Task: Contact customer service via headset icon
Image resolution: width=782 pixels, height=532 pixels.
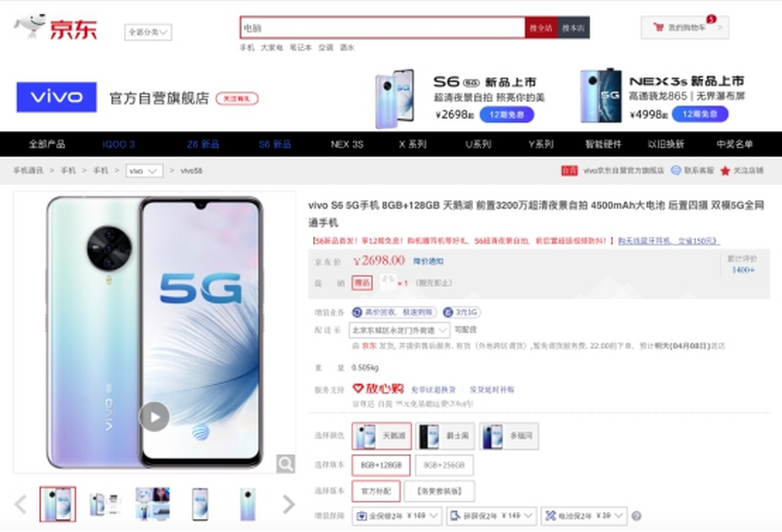Action: [x=675, y=171]
